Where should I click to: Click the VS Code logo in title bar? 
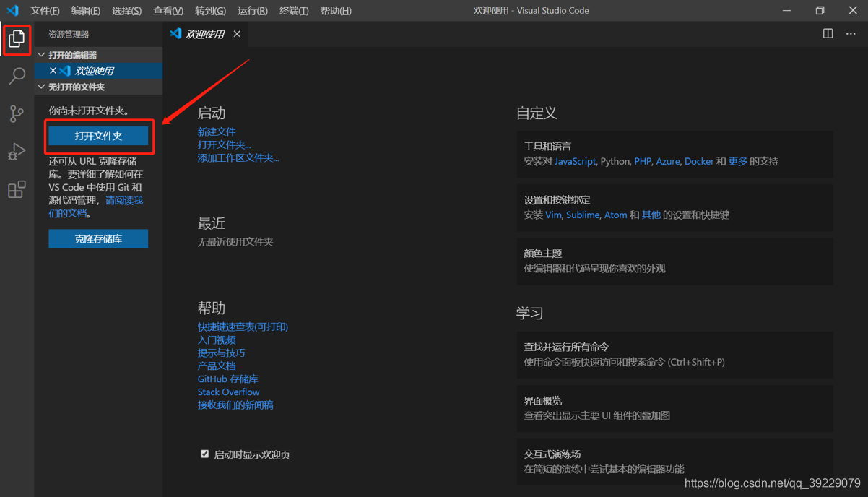[12, 11]
